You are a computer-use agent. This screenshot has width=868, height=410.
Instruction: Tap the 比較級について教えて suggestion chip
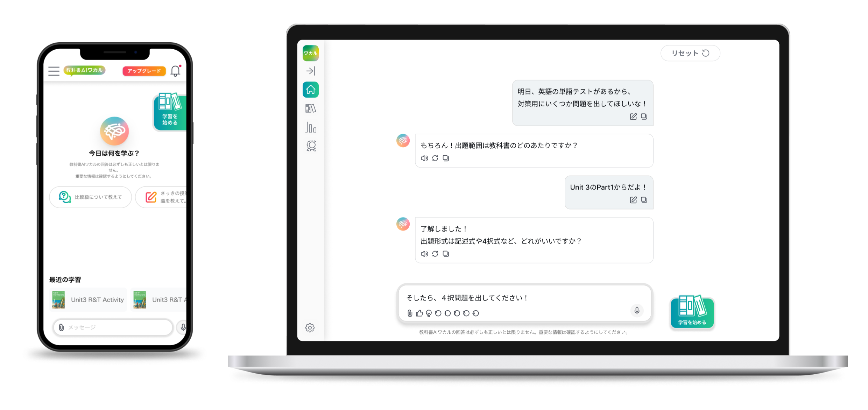91,197
